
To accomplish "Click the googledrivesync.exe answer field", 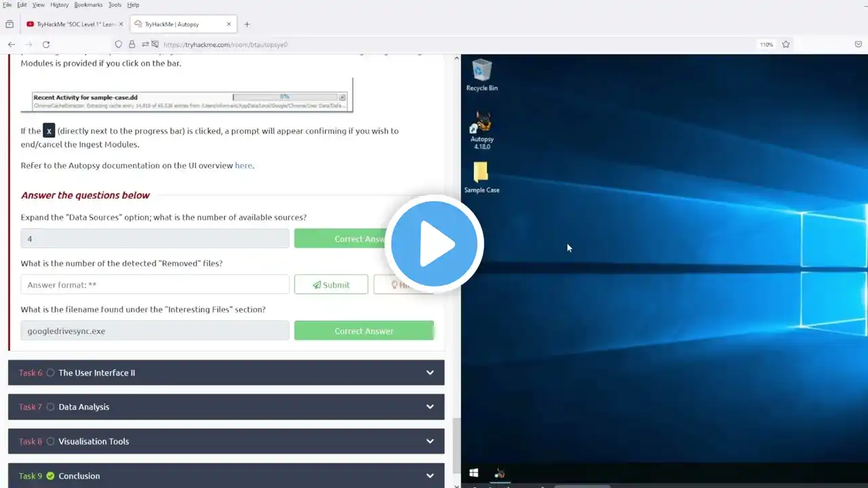I will 155,331.
